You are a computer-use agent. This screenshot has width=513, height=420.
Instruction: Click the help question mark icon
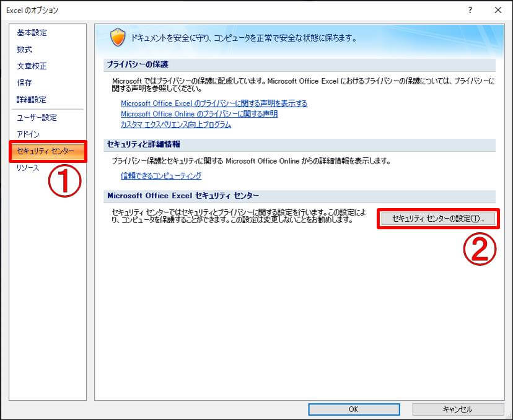coord(470,10)
